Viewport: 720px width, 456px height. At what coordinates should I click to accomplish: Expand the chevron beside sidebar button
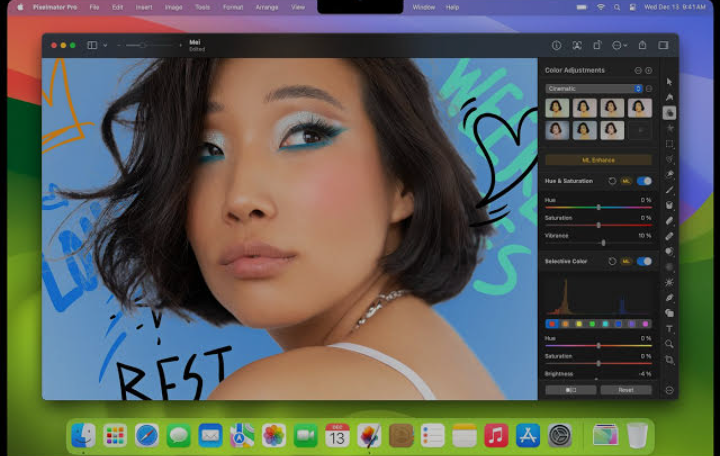coord(105,45)
